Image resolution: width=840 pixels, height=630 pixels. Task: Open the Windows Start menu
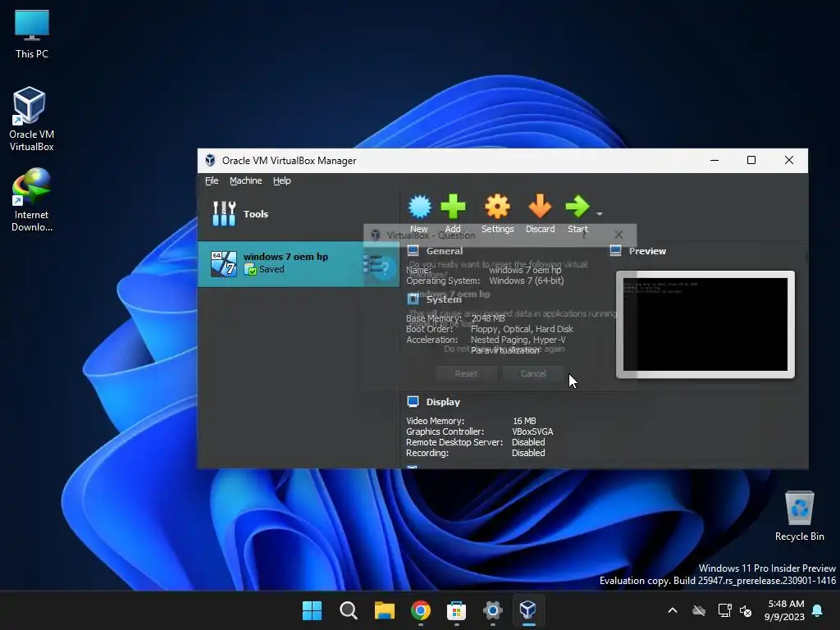pos(313,610)
